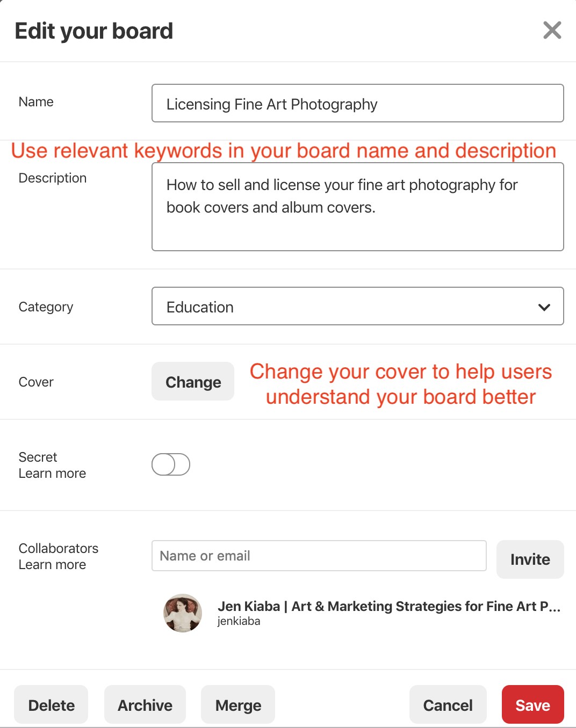Save the board edits

coord(532,704)
